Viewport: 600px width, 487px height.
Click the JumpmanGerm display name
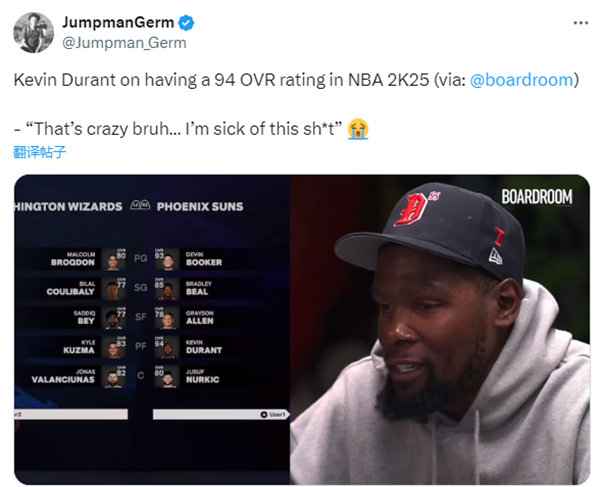coord(118,23)
